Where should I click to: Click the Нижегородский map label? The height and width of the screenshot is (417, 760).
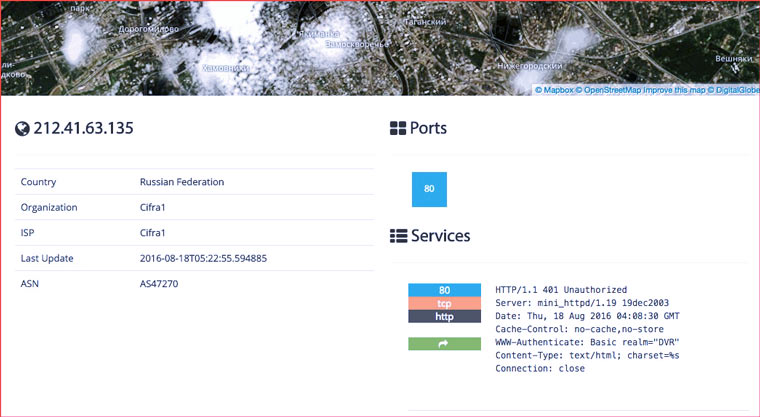tap(530, 66)
